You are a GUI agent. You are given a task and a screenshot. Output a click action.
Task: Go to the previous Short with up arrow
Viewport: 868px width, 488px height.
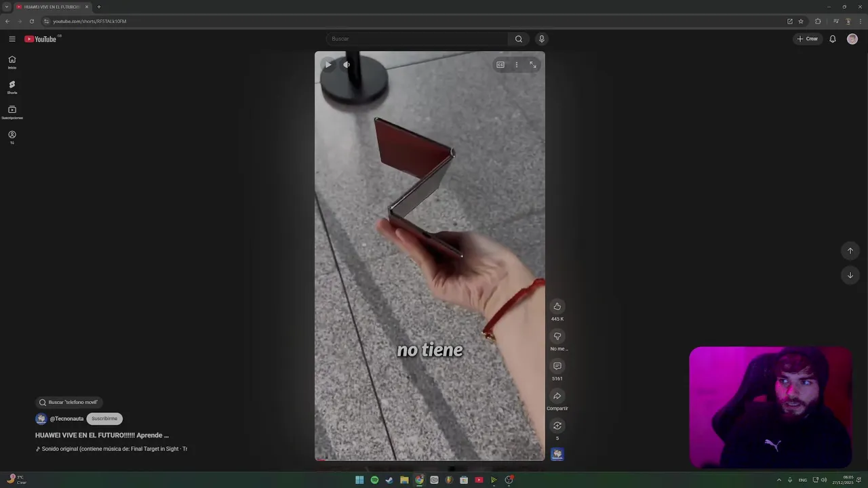850,251
